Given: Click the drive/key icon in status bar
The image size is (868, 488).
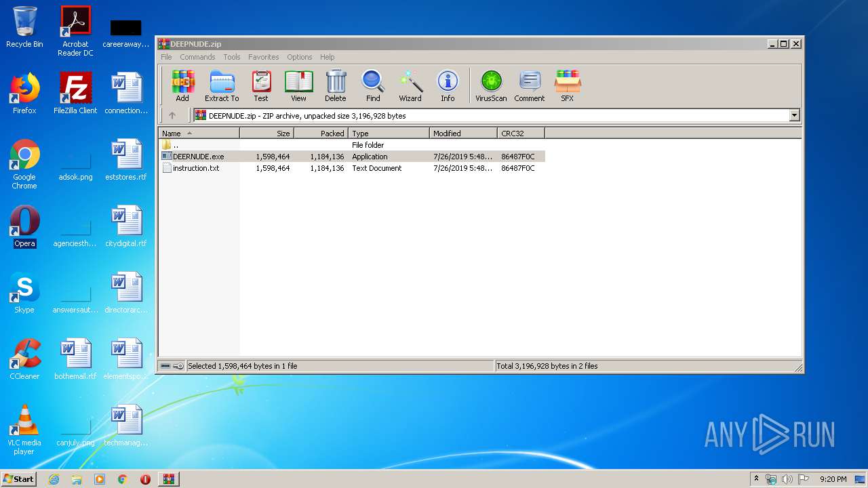Looking at the screenshot, I should tap(172, 366).
